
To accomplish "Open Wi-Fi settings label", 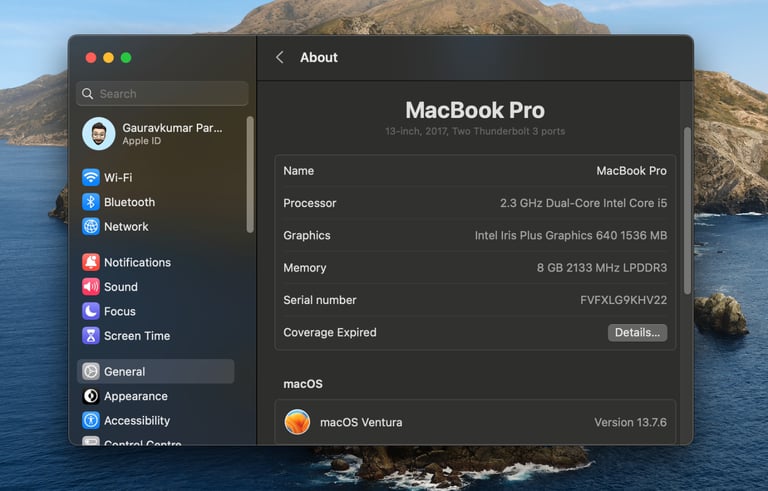I will (x=118, y=177).
